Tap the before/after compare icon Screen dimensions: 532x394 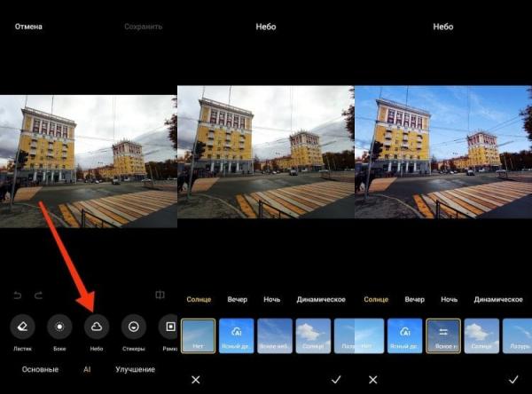[x=160, y=295]
